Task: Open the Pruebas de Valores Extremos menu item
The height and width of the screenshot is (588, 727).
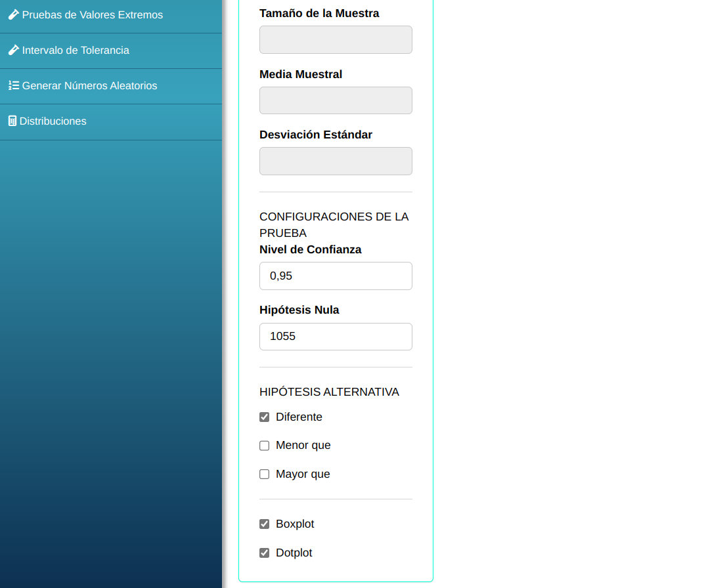Action: (93, 15)
